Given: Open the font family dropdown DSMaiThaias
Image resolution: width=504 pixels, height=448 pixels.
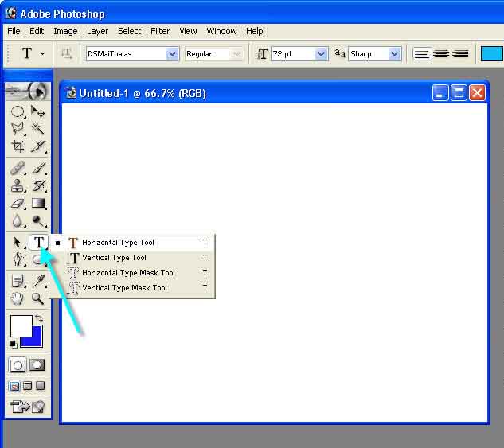Looking at the screenshot, I should pos(172,54).
